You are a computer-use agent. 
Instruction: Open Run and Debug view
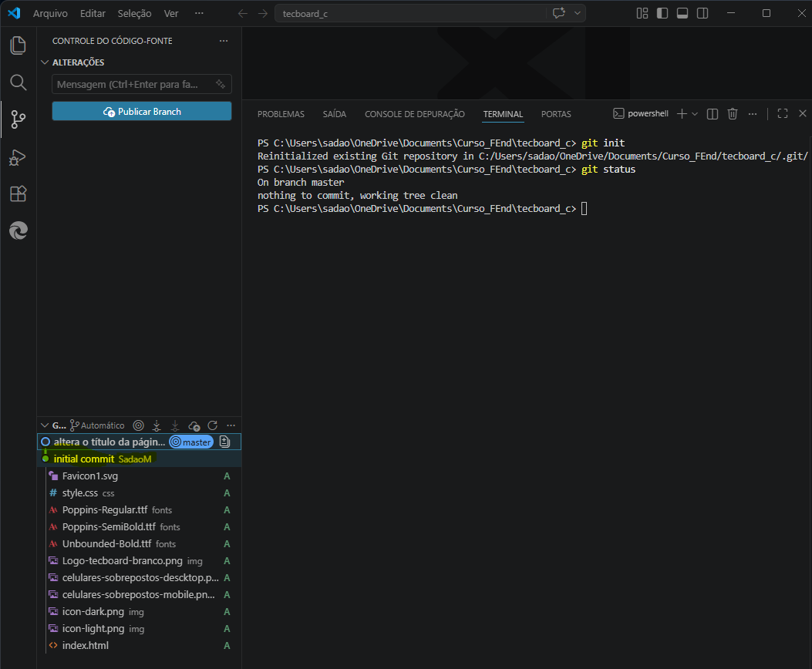(x=18, y=157)
